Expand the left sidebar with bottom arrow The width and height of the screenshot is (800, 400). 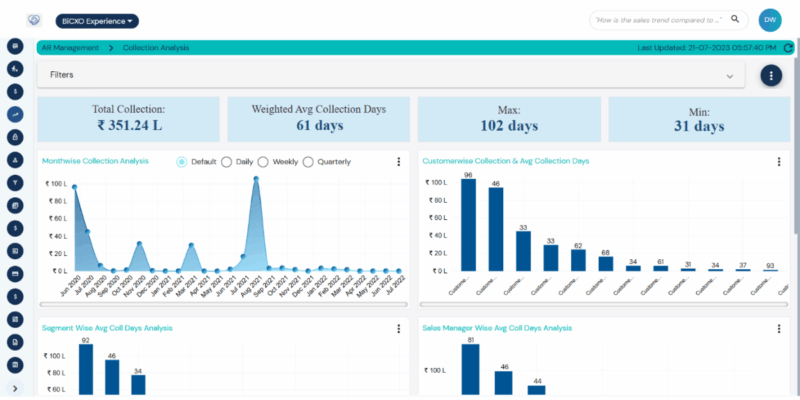15,388
